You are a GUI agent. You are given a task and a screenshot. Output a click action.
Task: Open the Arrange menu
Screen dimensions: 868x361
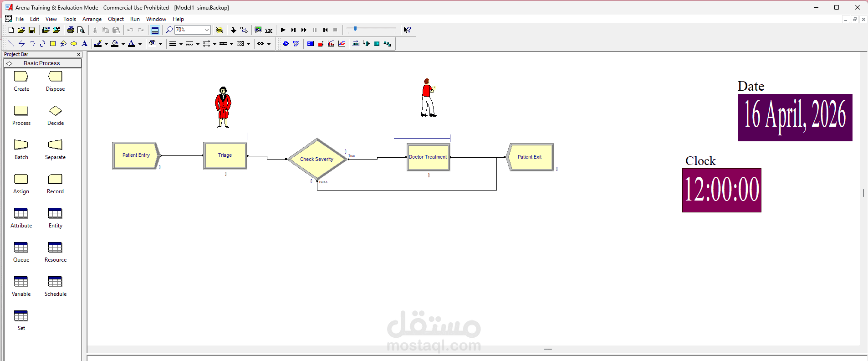(92, 19)
